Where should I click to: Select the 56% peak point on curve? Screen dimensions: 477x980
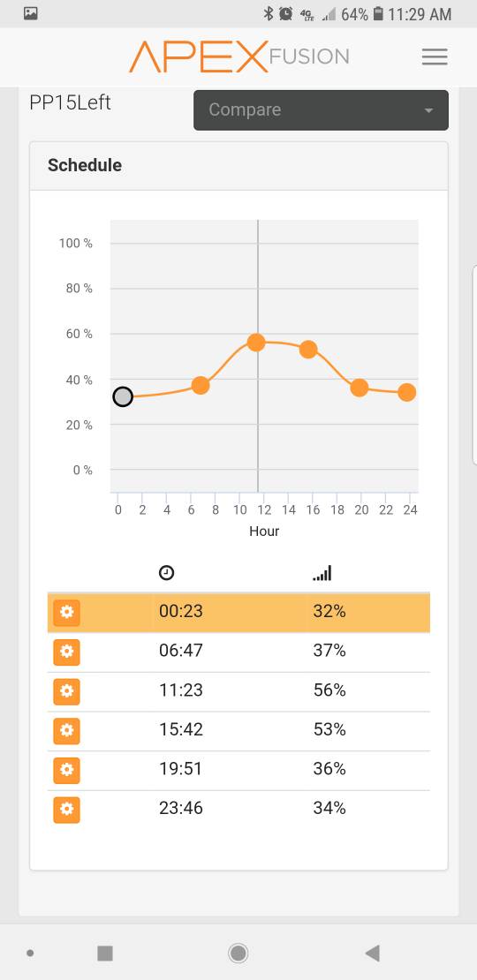point(256,342)
